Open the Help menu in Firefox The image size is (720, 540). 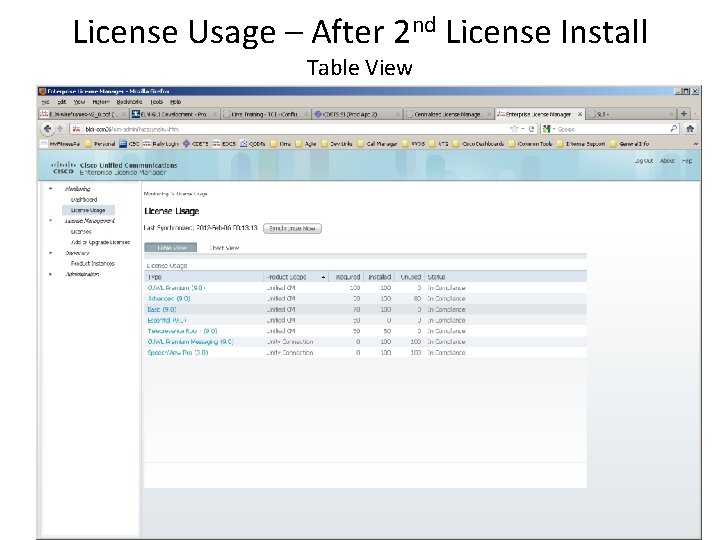point(176,102)
